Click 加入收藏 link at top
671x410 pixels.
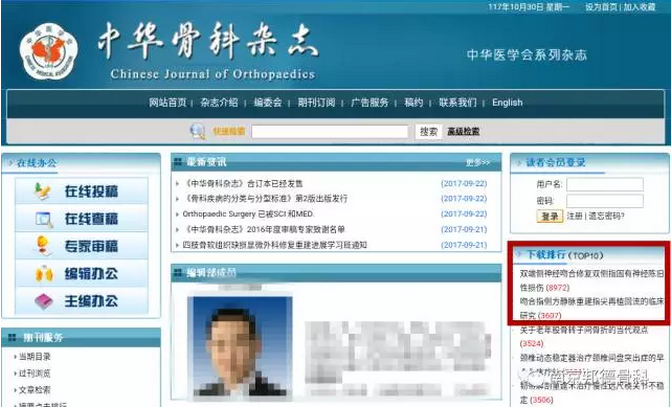coord(639,7)
